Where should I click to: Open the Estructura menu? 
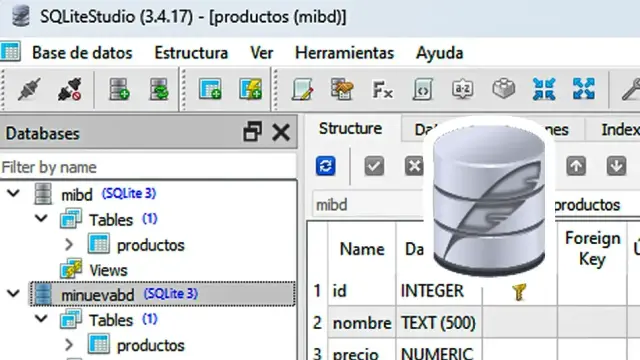click(x=191, y=53)
